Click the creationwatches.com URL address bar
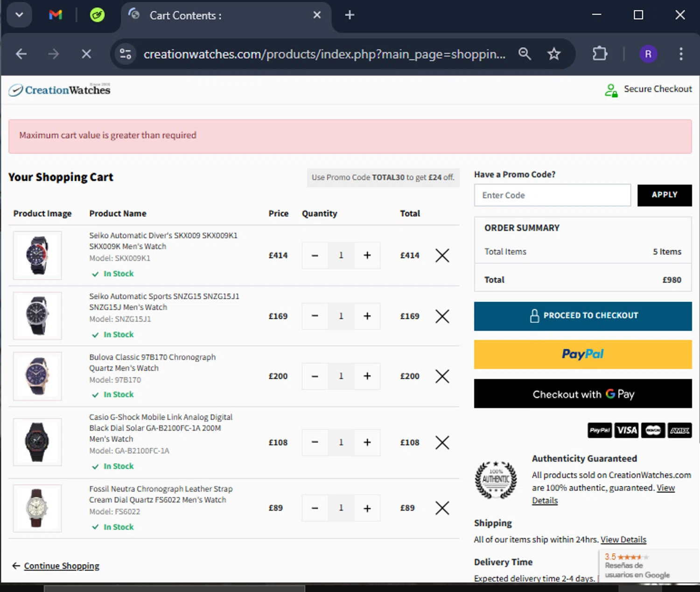 [x=324, y=54]
